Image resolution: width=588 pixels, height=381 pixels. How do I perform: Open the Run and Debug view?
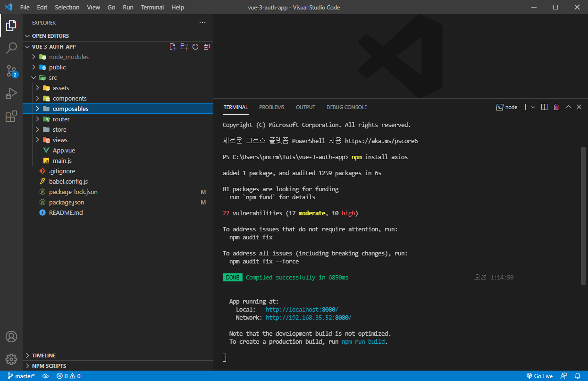point(11,93)
